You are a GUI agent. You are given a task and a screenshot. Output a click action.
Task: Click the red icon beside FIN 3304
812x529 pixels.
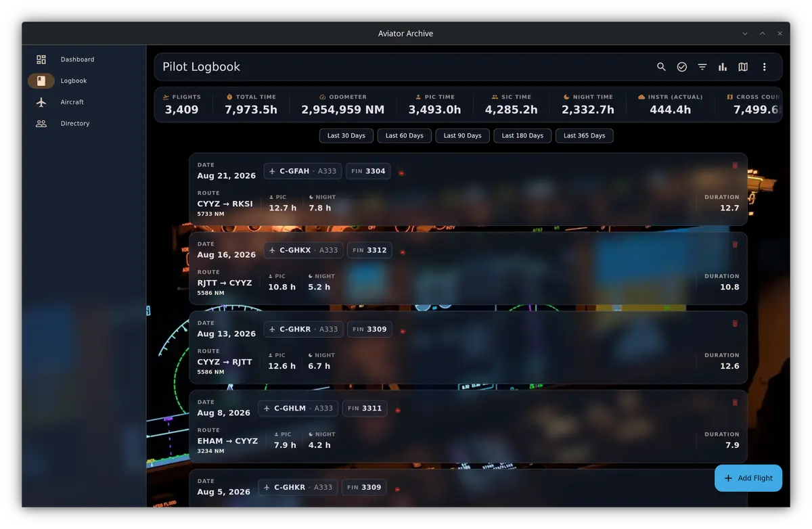[401, 173]
